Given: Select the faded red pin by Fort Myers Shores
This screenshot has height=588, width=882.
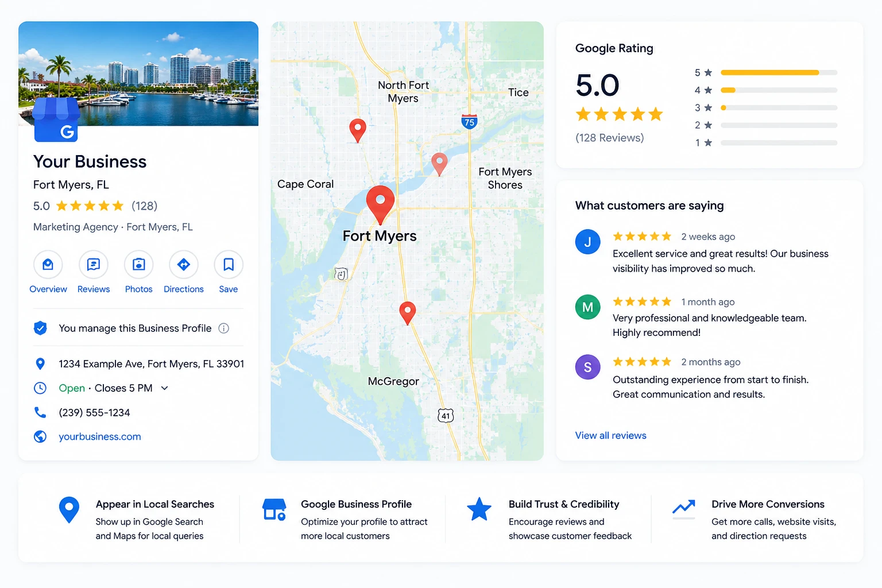Looking at the screenshot, I should pos(439,164).
